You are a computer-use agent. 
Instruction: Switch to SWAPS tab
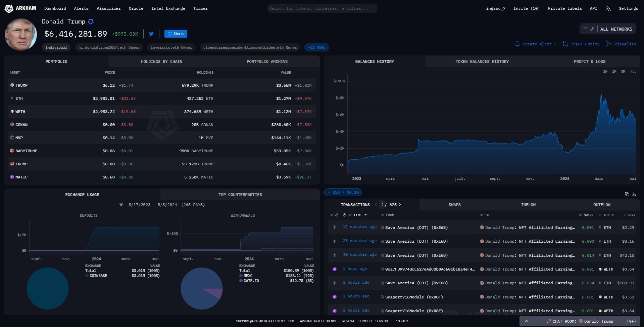(x=454, y=205)
